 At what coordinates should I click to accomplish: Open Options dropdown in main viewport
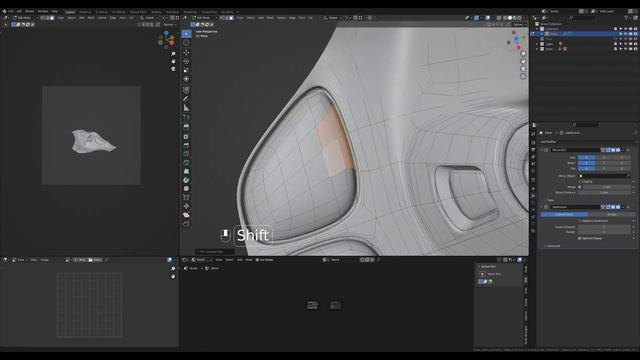pyautogui.click(x=519, y=24)
